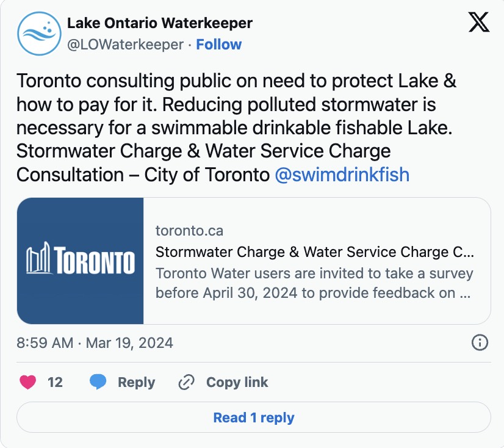
Task: Open the X logo link
Action: click(478, 24)
